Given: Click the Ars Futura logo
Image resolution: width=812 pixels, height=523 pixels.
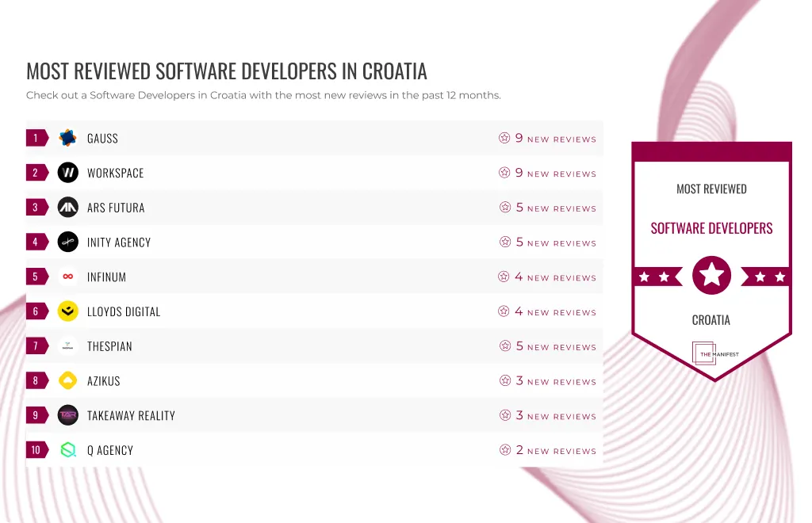Looking at the screenshot, I should coord(68,208).
